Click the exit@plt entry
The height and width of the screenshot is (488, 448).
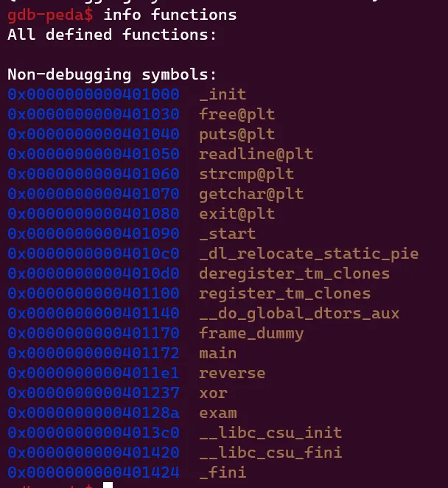coord(237,214)
